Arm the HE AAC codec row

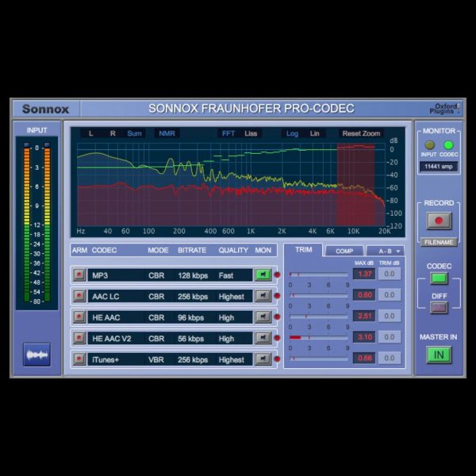pos(79,317)
